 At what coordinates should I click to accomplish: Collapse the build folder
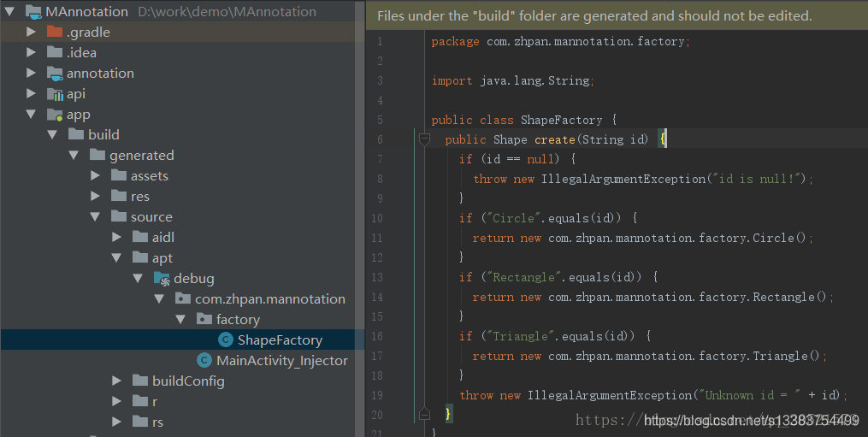(52, 134)
